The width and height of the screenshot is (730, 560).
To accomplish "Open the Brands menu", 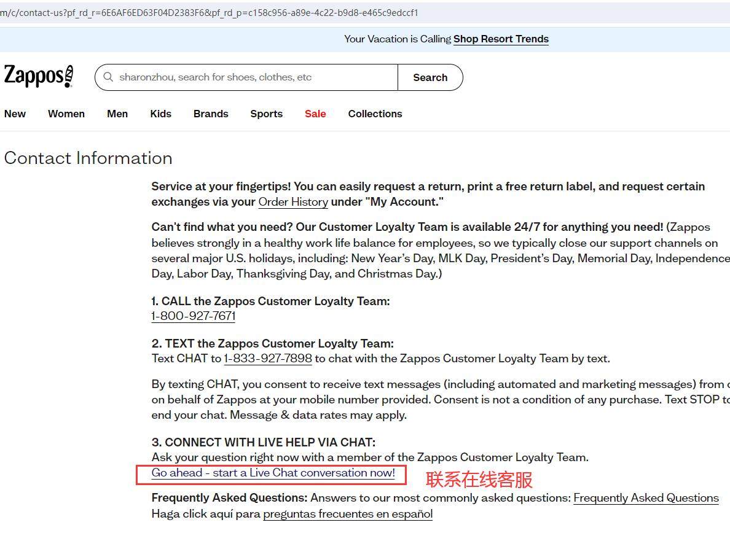I will tap(211, 114).
